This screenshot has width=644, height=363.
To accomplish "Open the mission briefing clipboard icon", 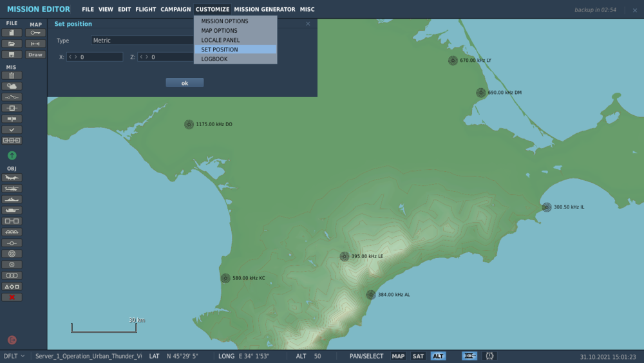I will point(12,75).
